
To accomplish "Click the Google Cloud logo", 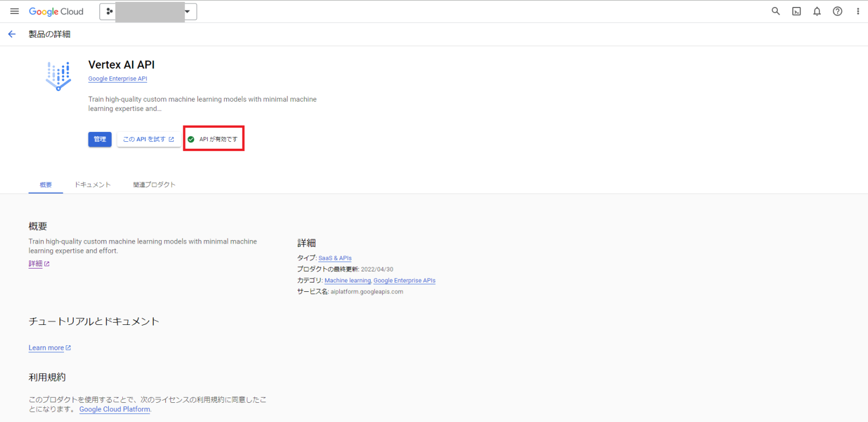I will click(x=56, y=12).
